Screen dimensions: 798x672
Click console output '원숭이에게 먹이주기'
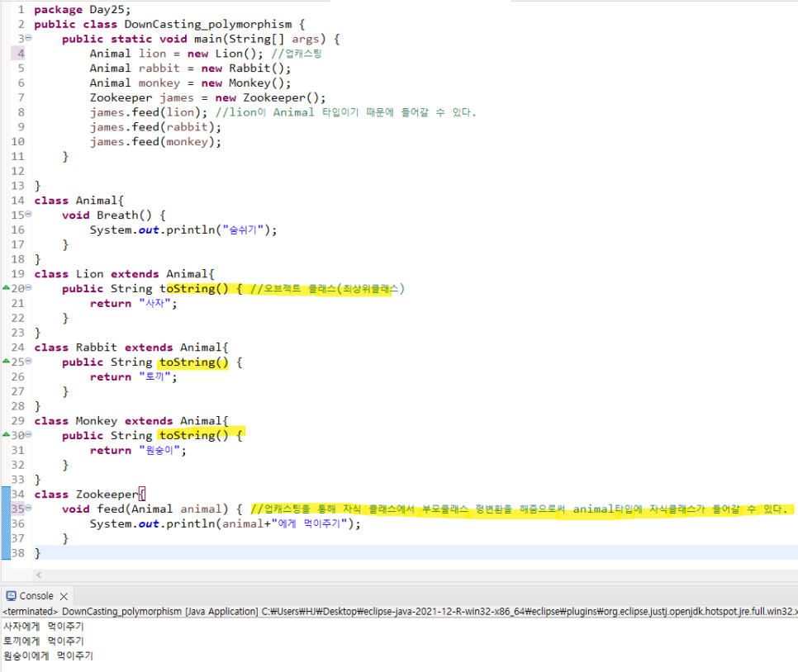[x=49, y=655]
